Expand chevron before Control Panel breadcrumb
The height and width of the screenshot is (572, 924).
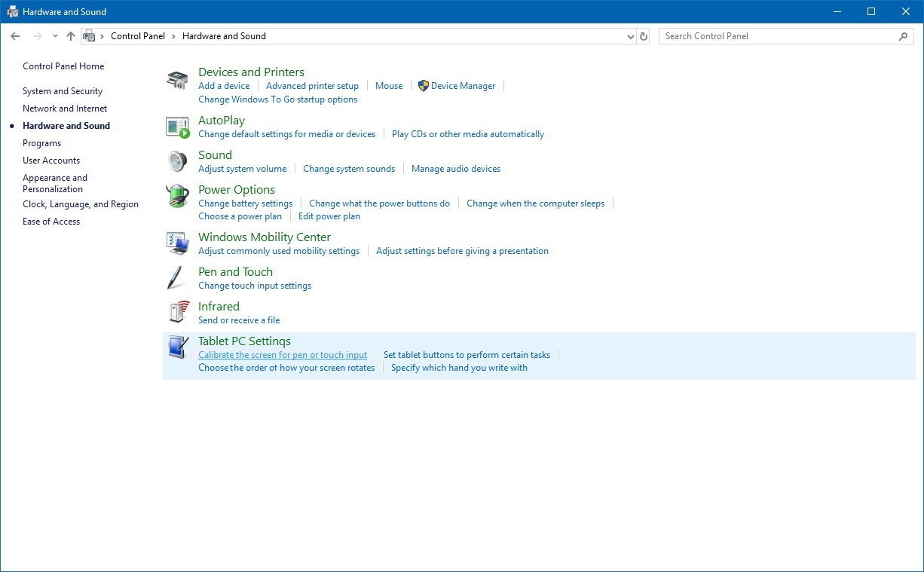coord(102,36)
